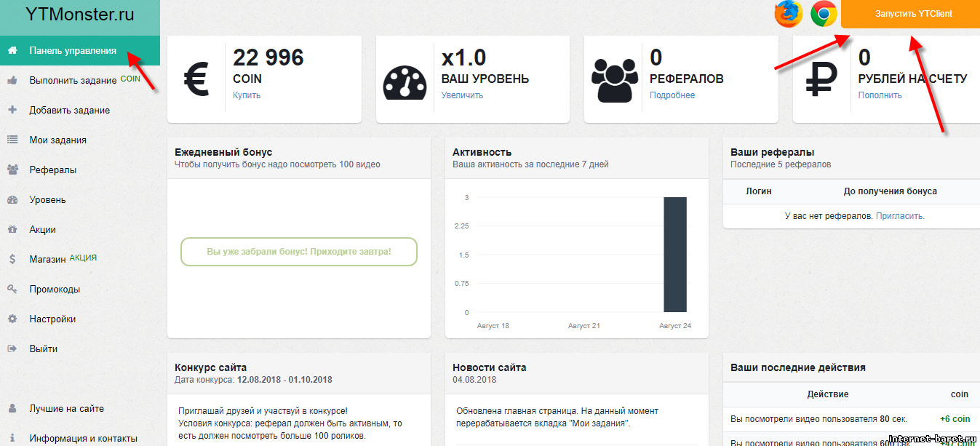This screenshot has height=446, width=980.
Task: Open Промокоды menu item
Action: click(x=55, y=289)
